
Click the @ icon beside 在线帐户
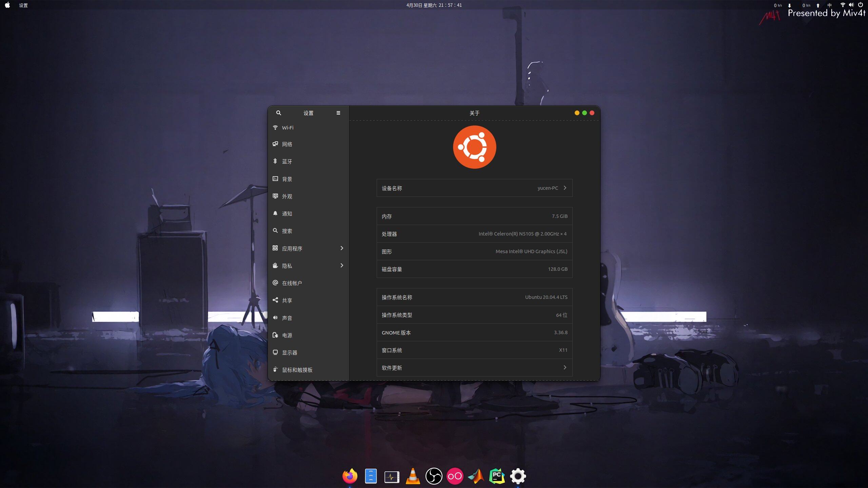[x=275, y=283]
